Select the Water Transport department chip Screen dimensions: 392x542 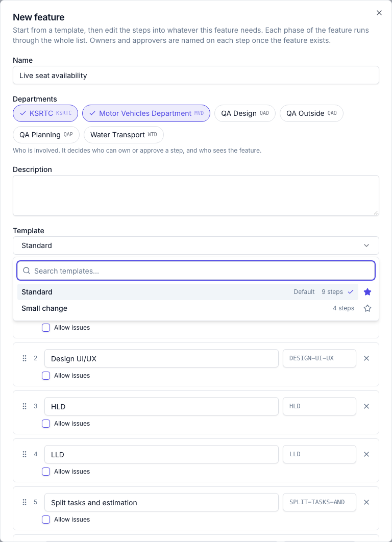click(124, 135)
